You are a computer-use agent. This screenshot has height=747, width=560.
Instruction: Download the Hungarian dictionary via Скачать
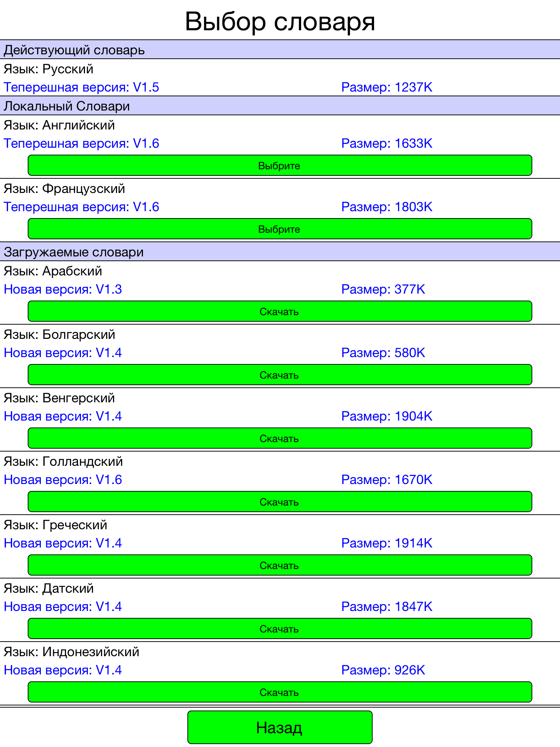[280, 438]
